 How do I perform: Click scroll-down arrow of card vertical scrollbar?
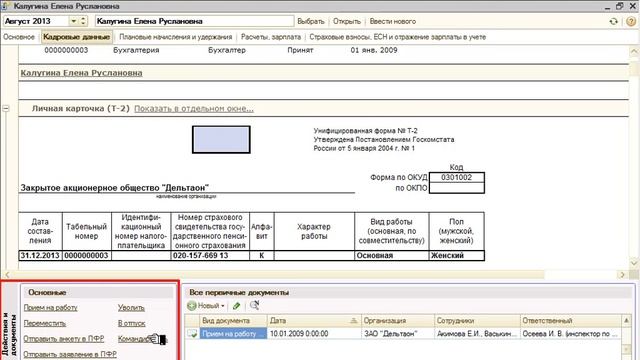634,263
